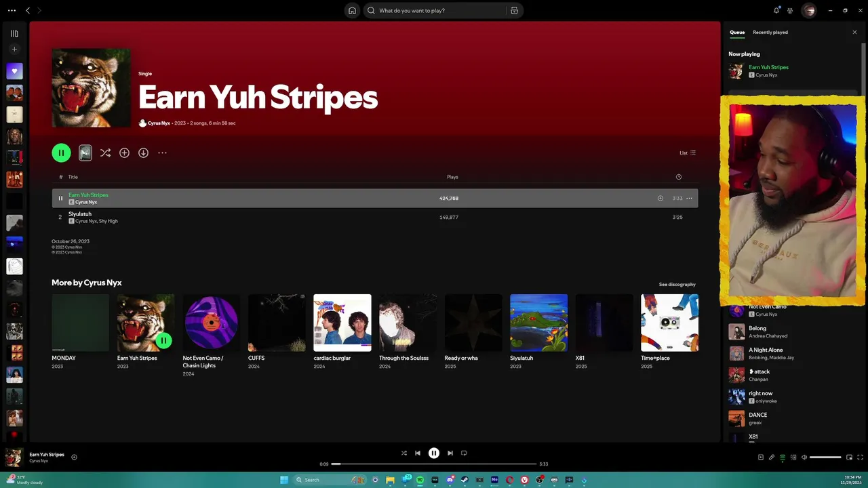
Task: Open the Spotify Home page
Action: point(352,10)
